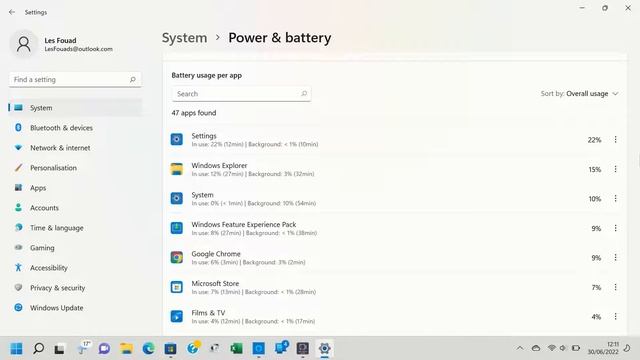
Task: Open the Chat app on the taskbar
Action: 104,349
